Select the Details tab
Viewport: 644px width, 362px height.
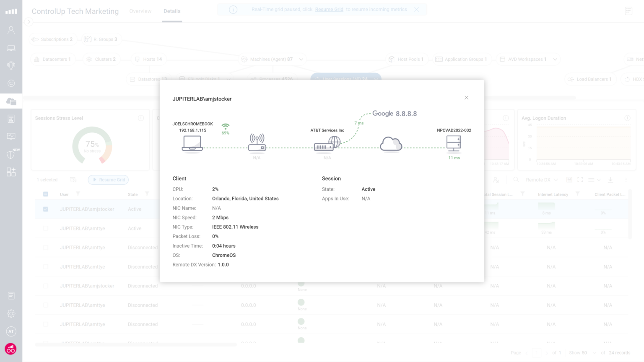172,11
